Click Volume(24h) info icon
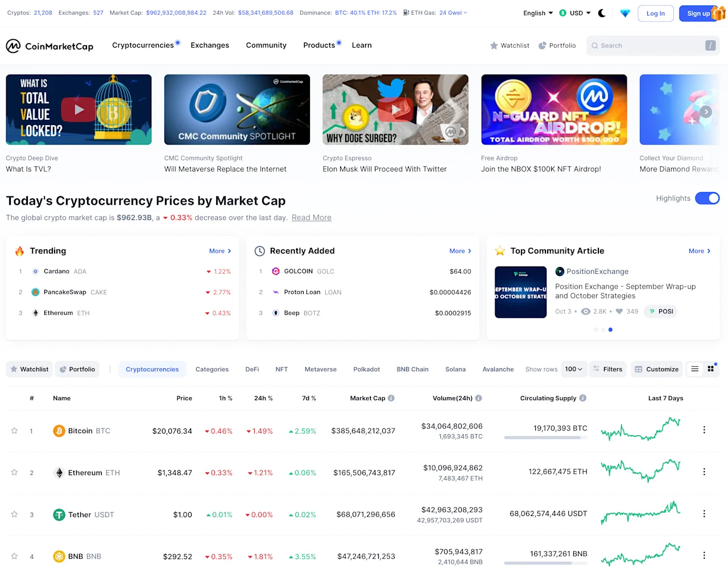This screenshot has height=574, width=728. [478, 398]
